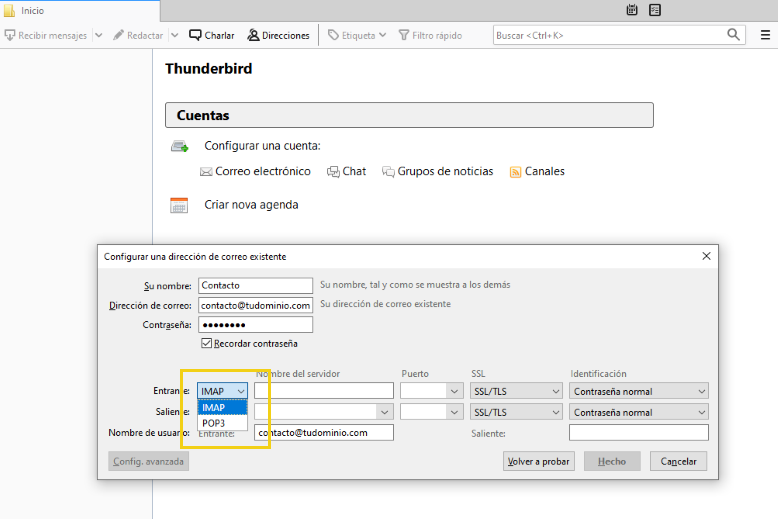
Task: Open the Entrante Identificación dropdown
Action: click(639, 391)
